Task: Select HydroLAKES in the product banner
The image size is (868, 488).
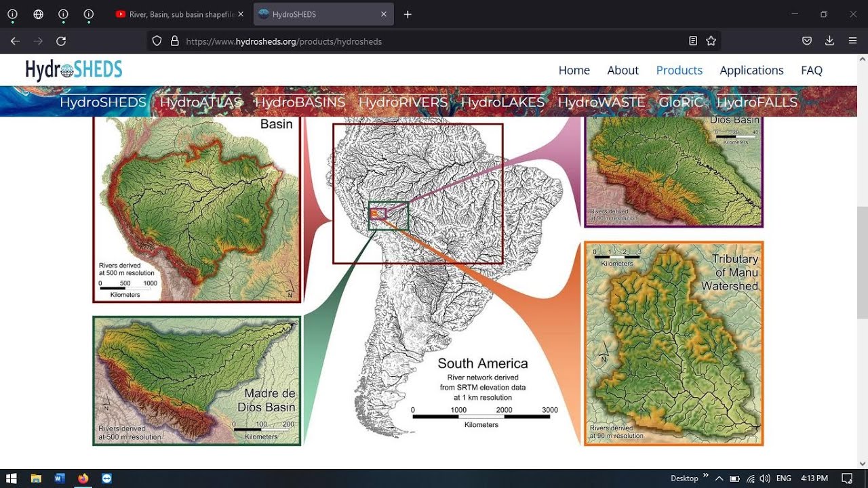Action: [502, 102]
